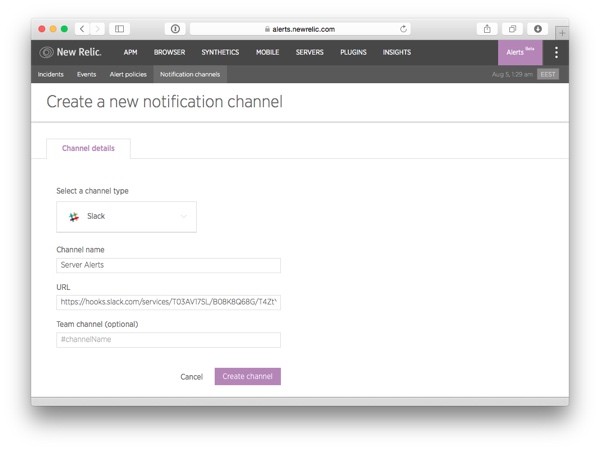Minimize window with yellow button
This screenshot has width=600, height=451.
(53, 29)
